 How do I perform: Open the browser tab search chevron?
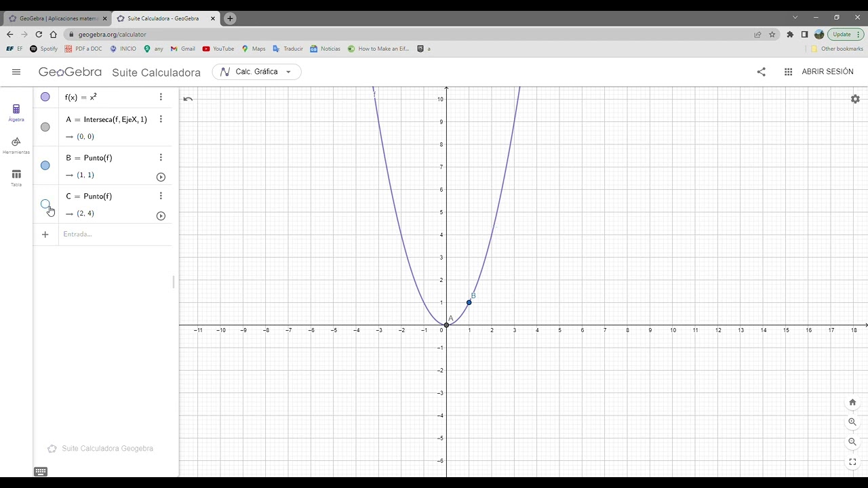point(795,17)
